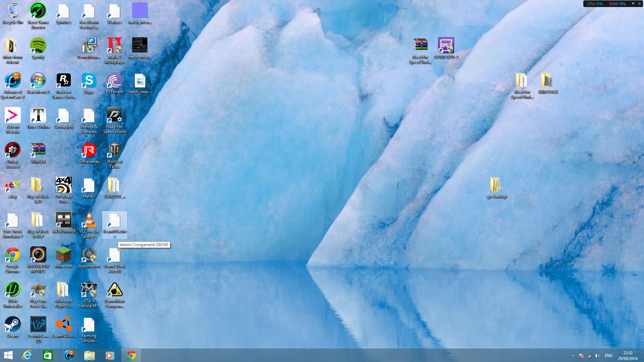Click the network signal tray icon

[589, 356]
